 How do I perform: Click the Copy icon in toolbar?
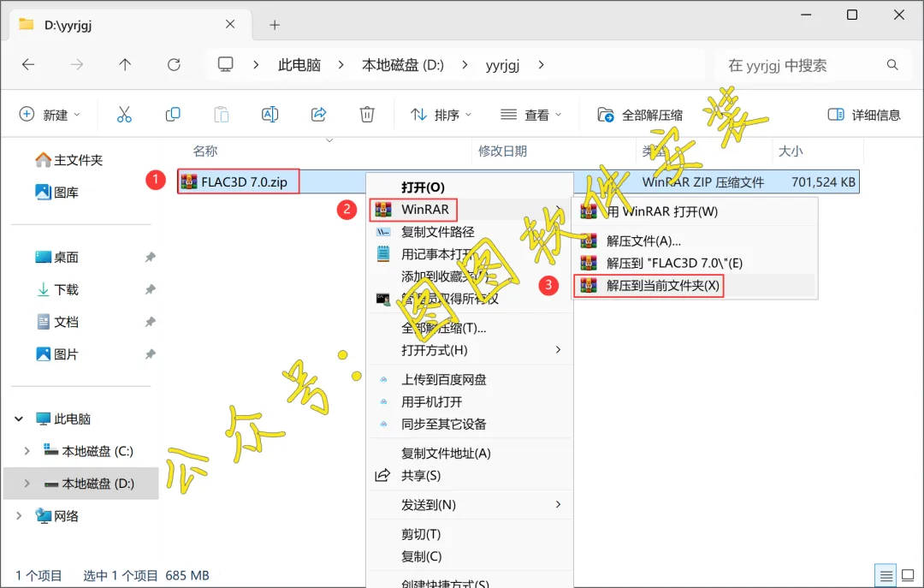click(173, 115)
